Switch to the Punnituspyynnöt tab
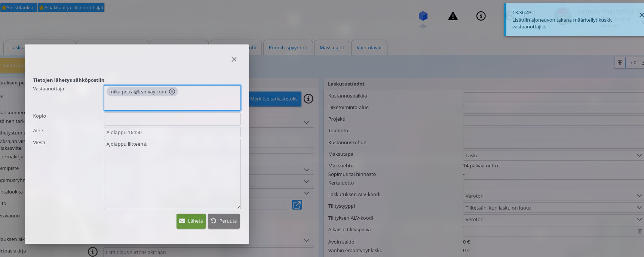Image resolution: width=644 pixels, height=257 pixels. pyautogui.click(x=288, y=47)
